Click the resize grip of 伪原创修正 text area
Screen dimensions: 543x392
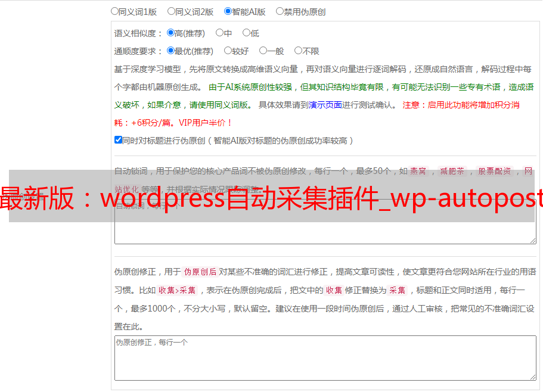(533, 377)
